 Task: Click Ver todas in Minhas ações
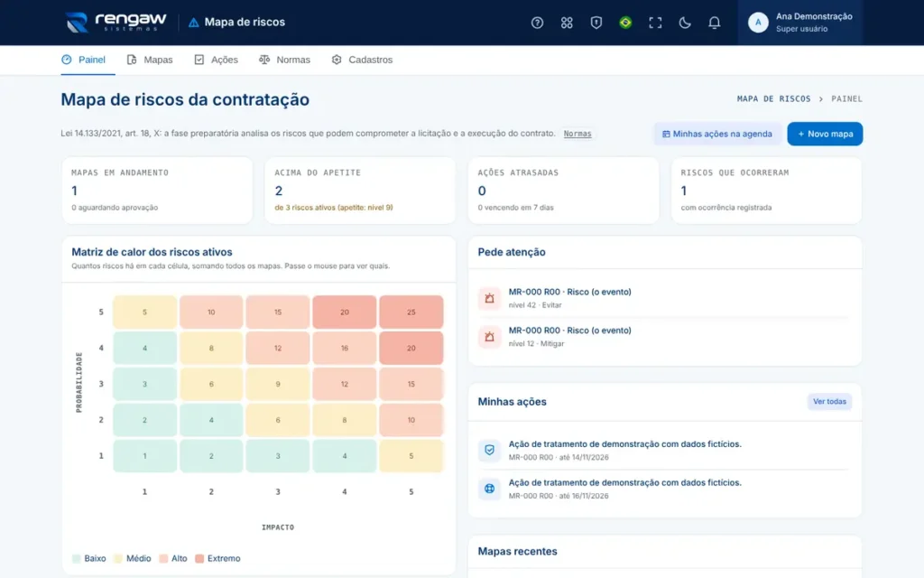click(x=829, y=402)
